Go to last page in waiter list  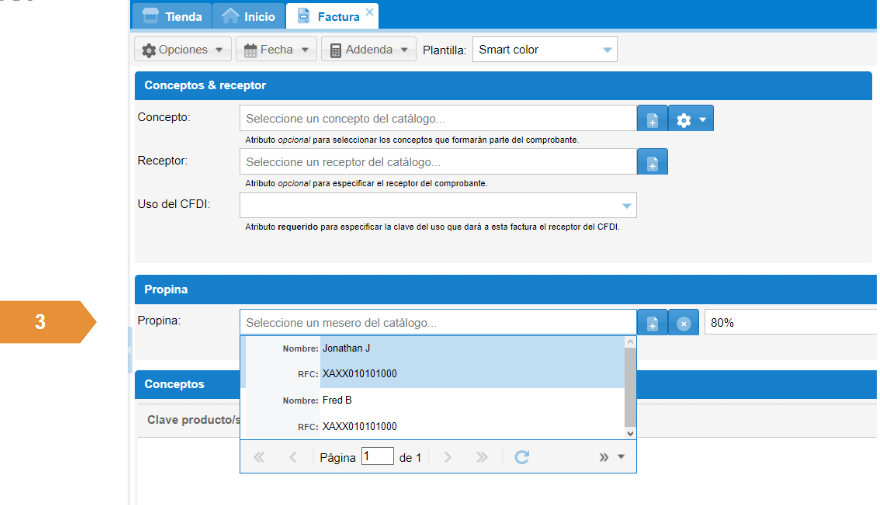click(x=481, y=457)
